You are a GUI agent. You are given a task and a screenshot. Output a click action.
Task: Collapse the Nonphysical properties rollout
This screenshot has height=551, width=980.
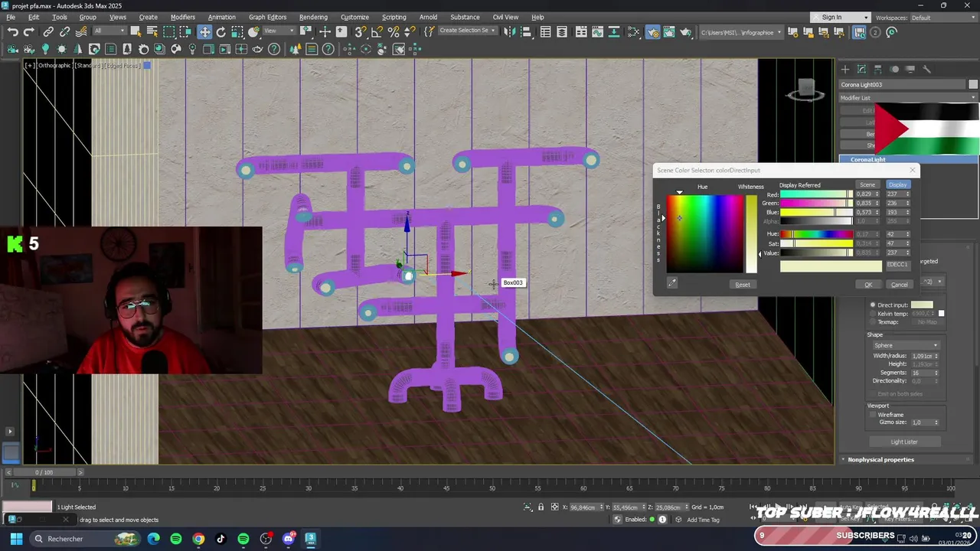(880, 460)
